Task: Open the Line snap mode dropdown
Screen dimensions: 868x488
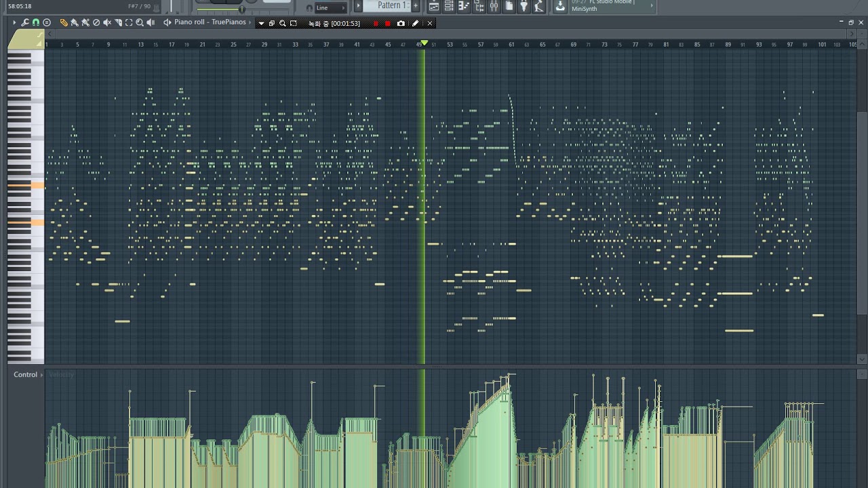Action: pyautogui.click(x=332, y=7)
